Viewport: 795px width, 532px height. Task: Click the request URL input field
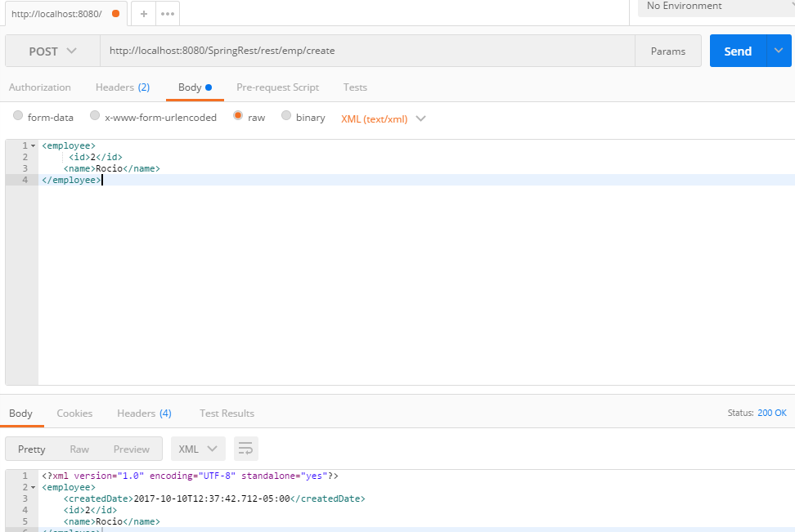[x=367, y=51]
